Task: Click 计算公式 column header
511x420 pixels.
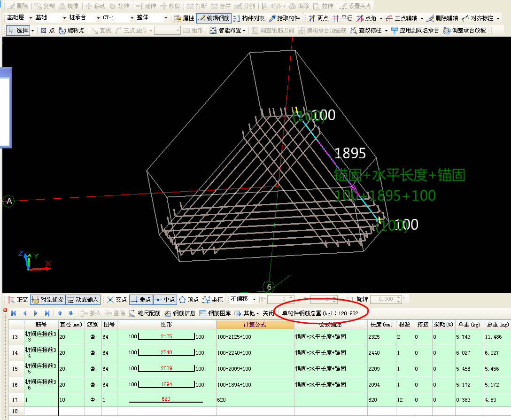Action: coord(255,325)
